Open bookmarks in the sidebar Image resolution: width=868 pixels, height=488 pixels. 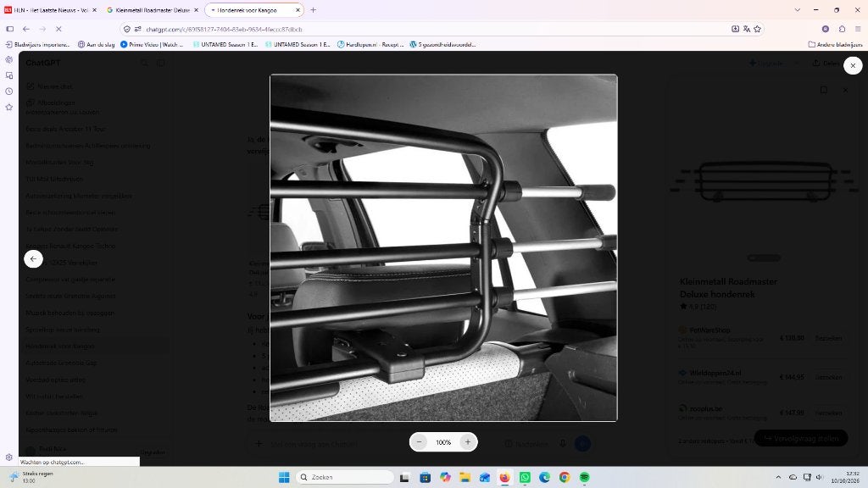(8, 107)
